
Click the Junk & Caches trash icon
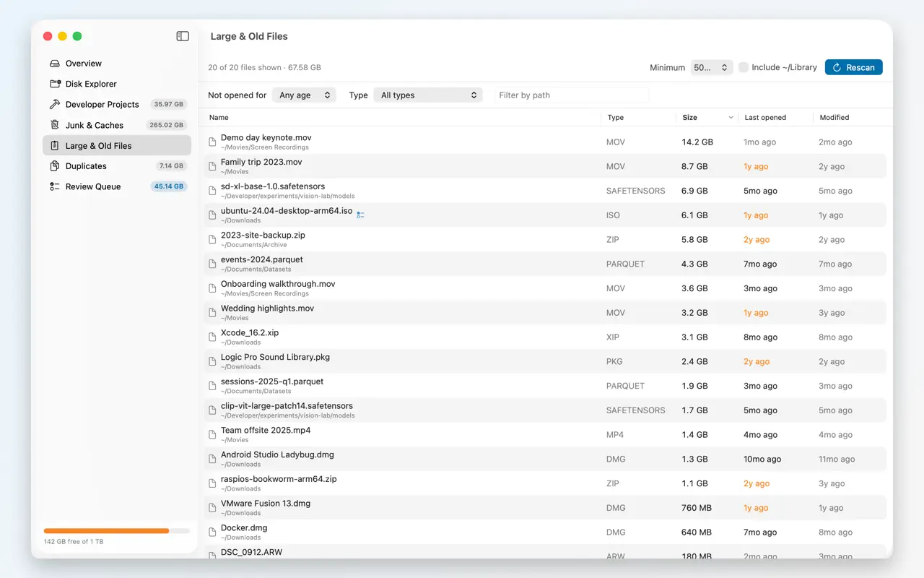pos(55,125)
